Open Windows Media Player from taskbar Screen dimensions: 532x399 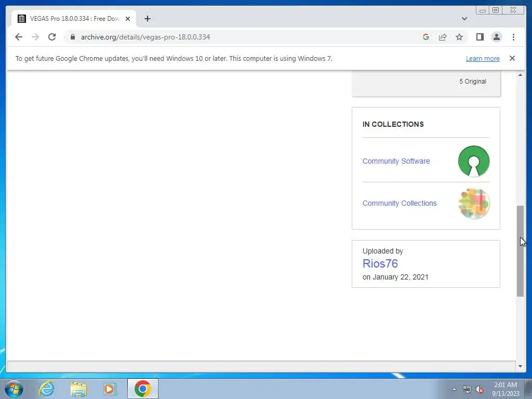(110, 389)
